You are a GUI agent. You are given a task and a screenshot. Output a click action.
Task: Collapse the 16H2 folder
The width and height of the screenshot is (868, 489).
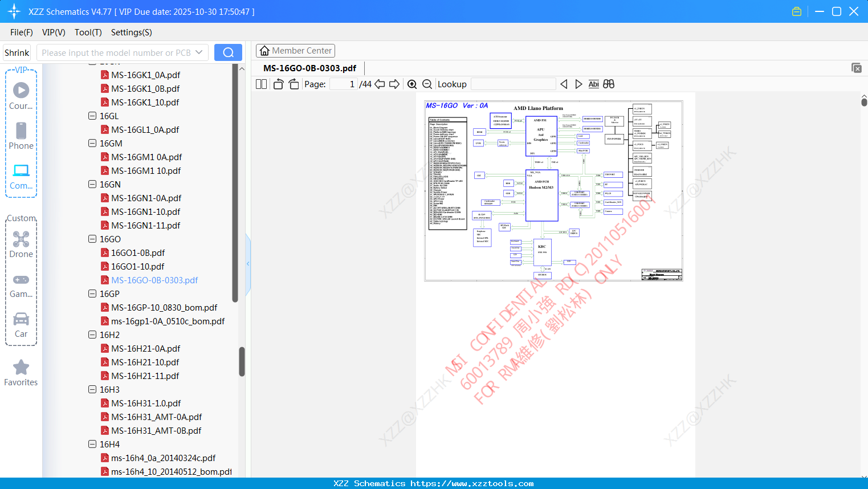coord(92,335)
